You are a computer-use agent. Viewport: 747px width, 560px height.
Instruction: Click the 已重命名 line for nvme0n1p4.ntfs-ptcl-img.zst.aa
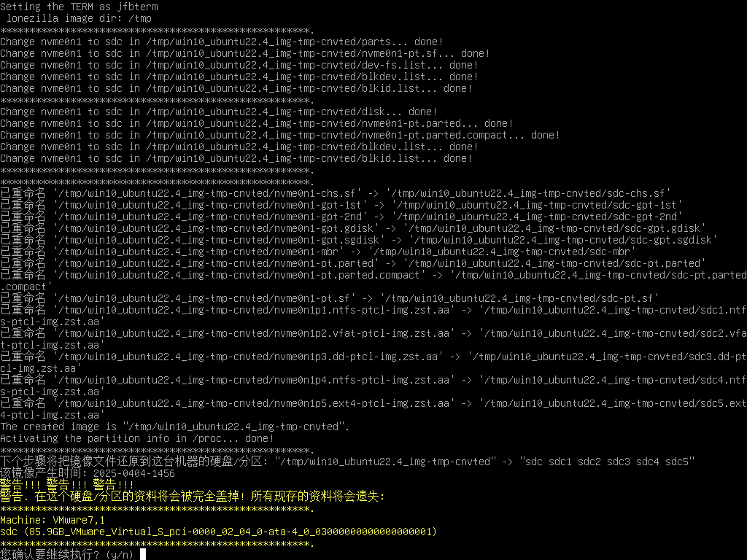pyautogui.click(x=373, y=386)
